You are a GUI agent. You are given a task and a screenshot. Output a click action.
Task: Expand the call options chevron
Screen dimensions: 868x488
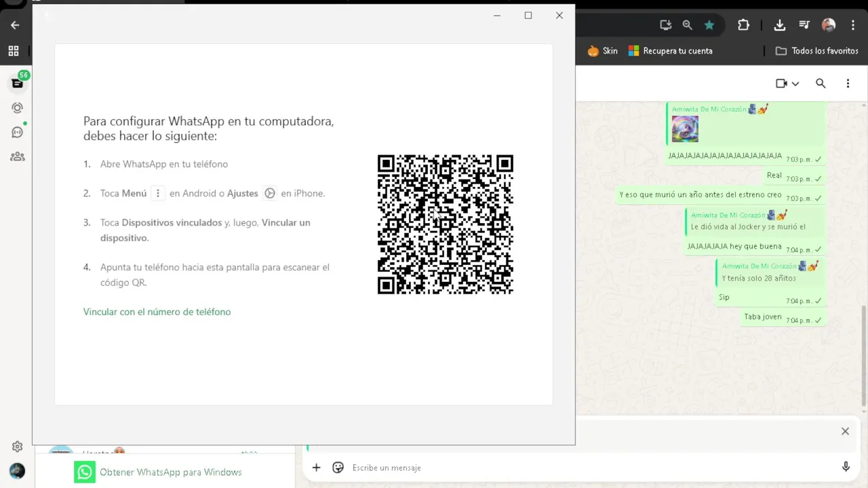pyautogui.click(x=795, y=83)
